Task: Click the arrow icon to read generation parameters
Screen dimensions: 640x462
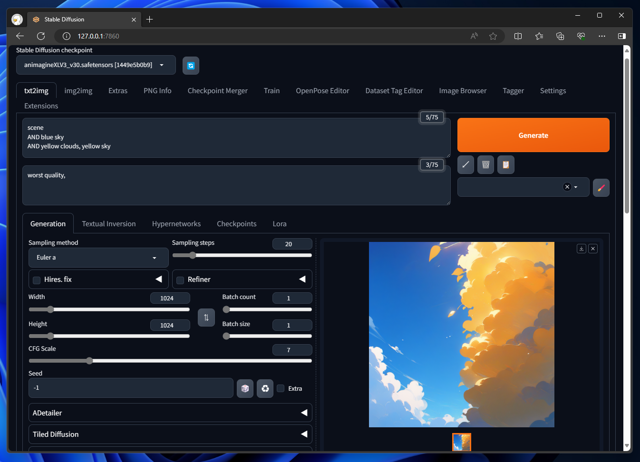Action: pyautogui.click(x=465, y=165)
